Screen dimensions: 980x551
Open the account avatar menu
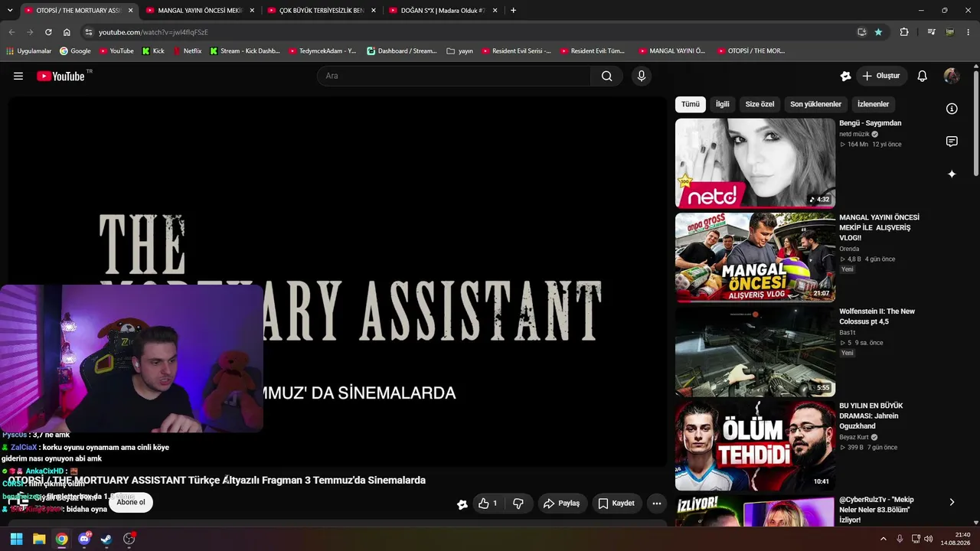(x=952, y=76)
